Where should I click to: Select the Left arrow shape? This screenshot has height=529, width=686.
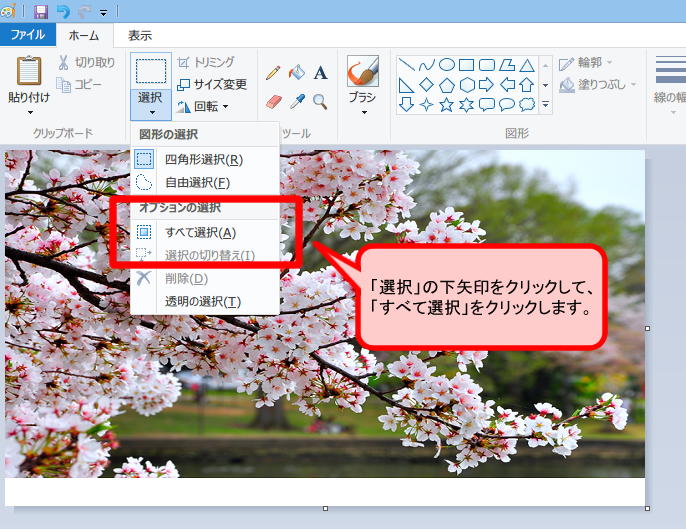click(x=507, y=84)
